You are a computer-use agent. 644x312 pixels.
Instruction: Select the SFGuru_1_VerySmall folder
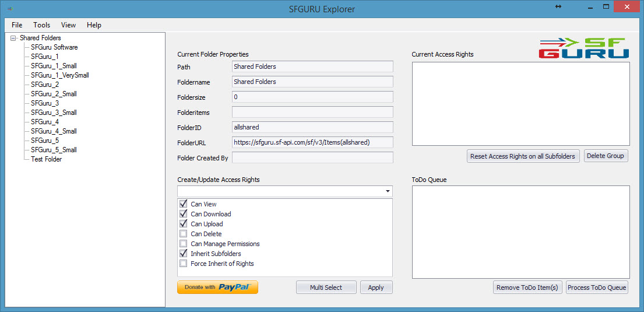tap(60, 75)
